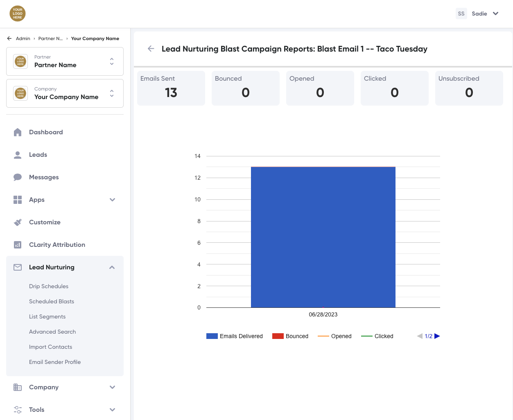
Task: Click the logo in the top header
Action: click(x=18, y=14)
